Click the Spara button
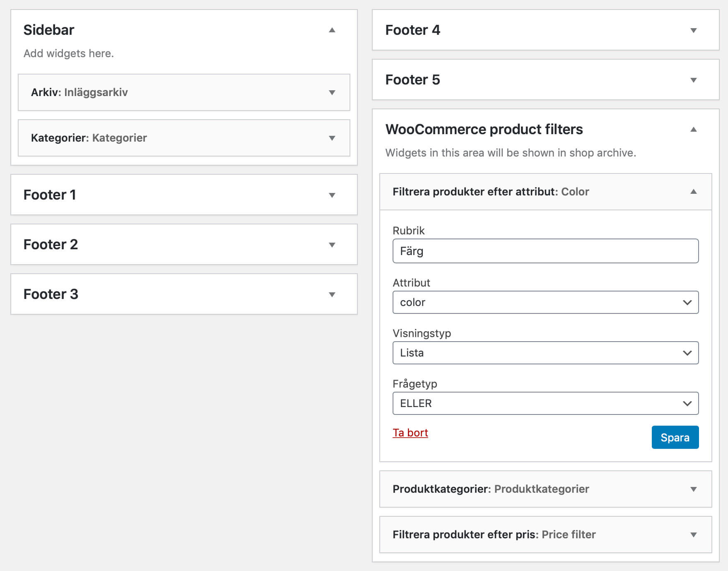 [x=675, y=437]
